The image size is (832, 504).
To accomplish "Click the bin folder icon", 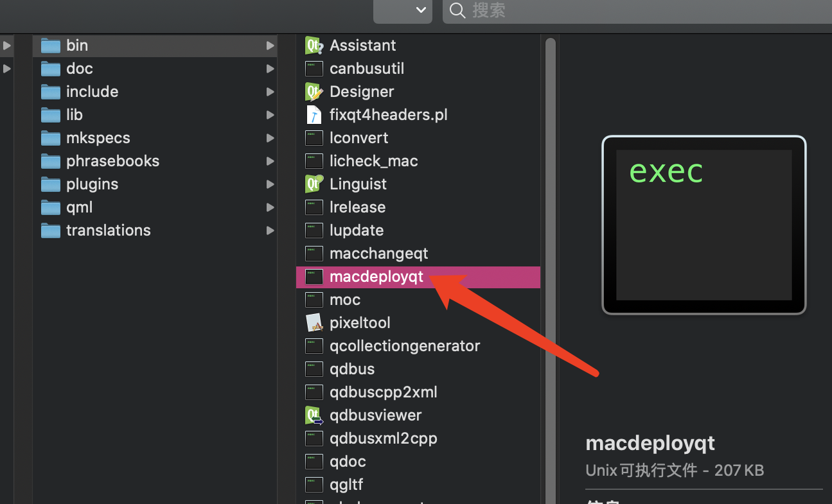I will pyautogui.click(x=50, y=46).
